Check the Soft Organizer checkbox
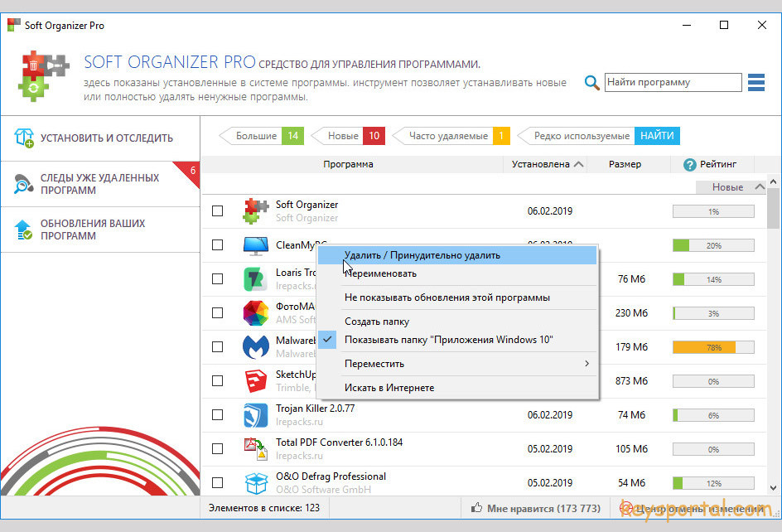Image resolution: width=782 pixels, height=532 pixels. (x=218, y=211)
